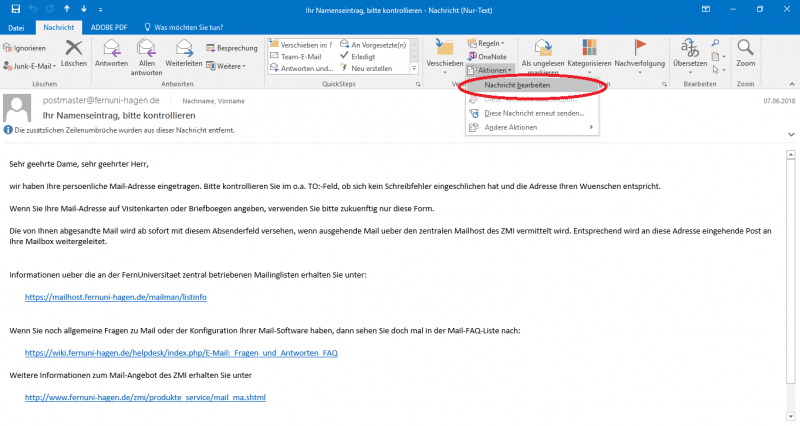Choose 'Nachricht bearbeiten' from Aktionen menu
Image resolution: width=800 pixels, height=426 pixels.
point(532,85)
